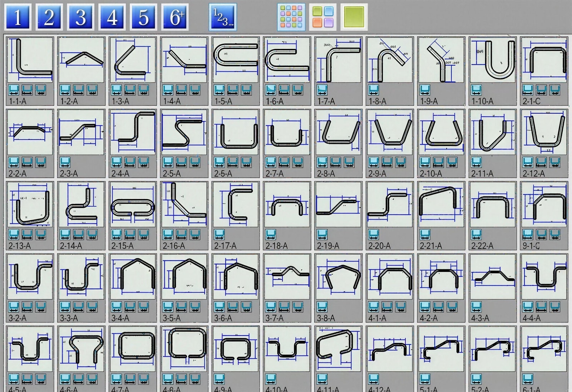Switch to small grid thumbnail view

tap(291, 17)
